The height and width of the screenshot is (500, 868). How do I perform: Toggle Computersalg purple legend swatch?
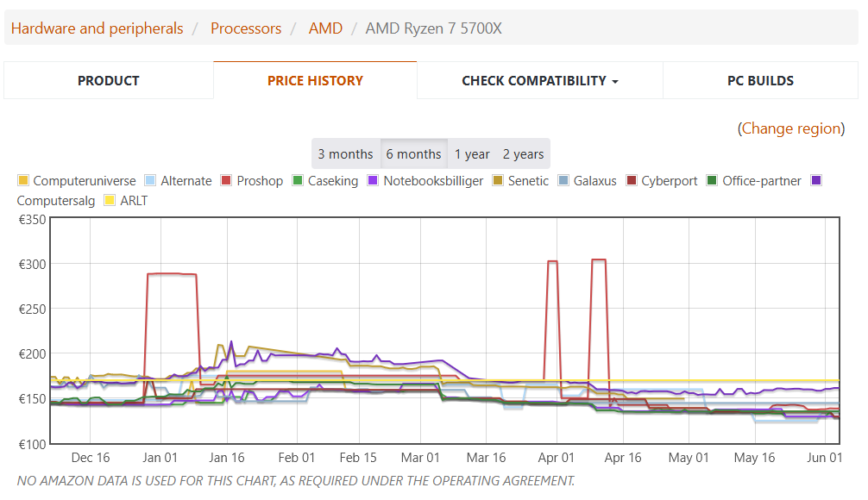click(x=816, y=180)
